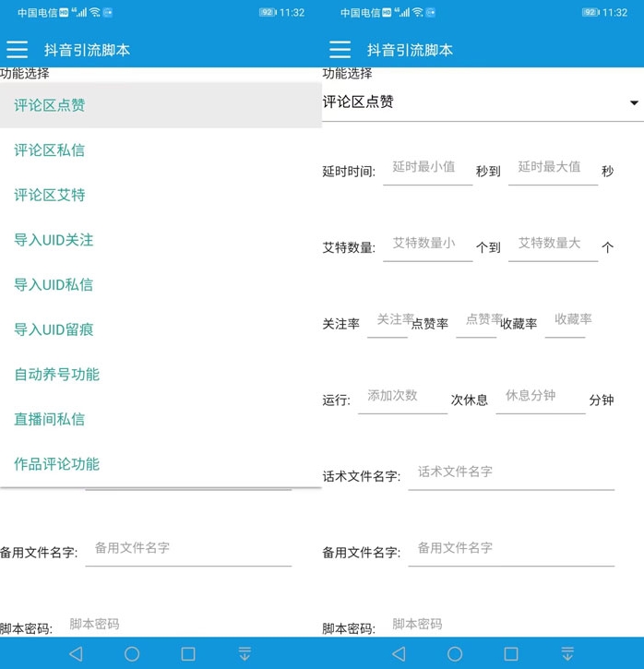Select 直播间私信 option
Screen dimensions: 644x669
click(161, 419)
